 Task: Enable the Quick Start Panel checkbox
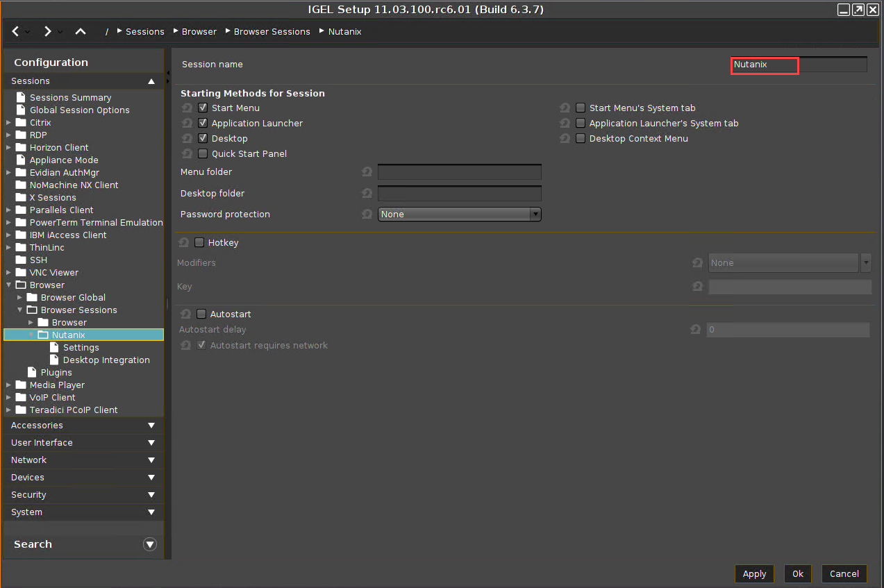click(x=203, y=154)
